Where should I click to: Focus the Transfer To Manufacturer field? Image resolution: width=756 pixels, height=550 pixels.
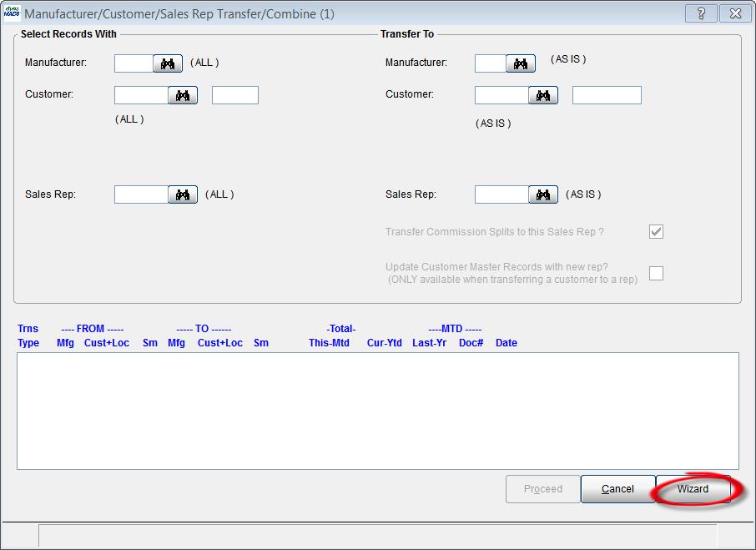click(x=491, y=63)
